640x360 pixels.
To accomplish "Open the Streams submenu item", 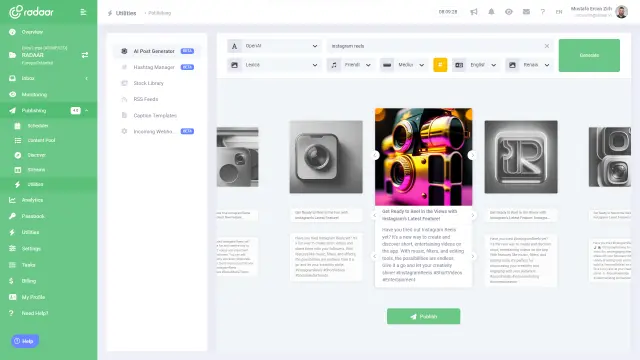I will pyautogui.click(x=36, y=170).
